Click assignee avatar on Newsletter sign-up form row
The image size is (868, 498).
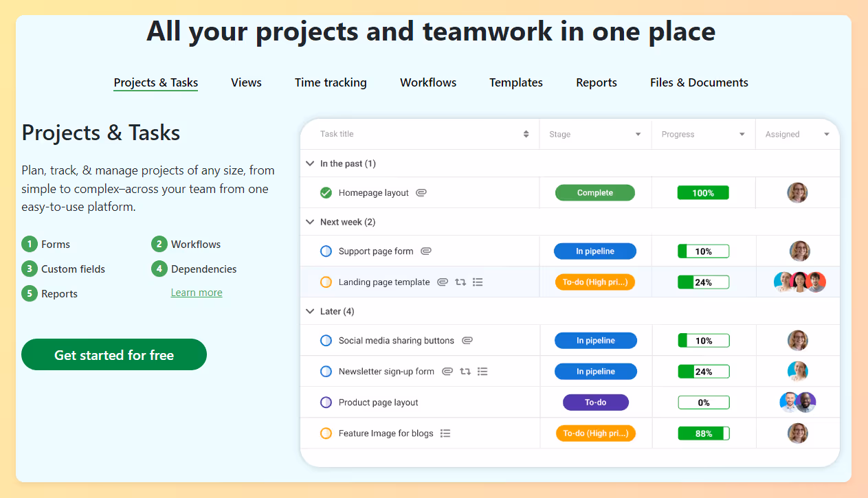[798, 372]
